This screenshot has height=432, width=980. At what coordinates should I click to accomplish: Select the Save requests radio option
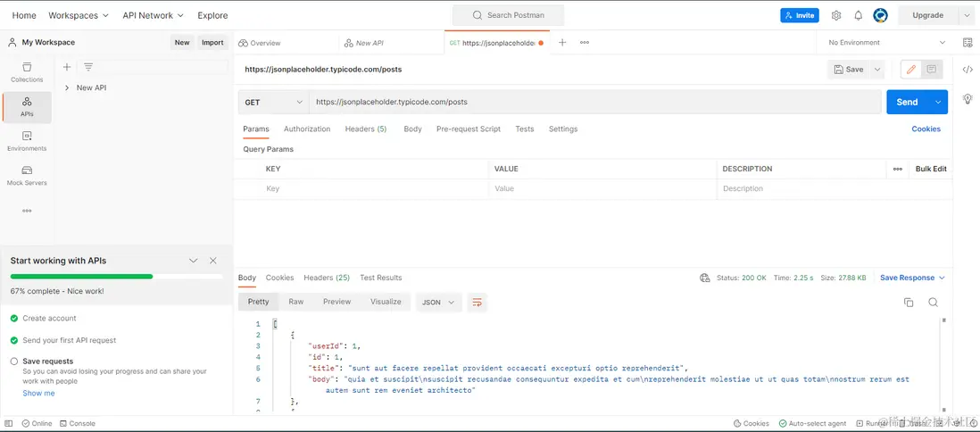(x=14, y=361)
